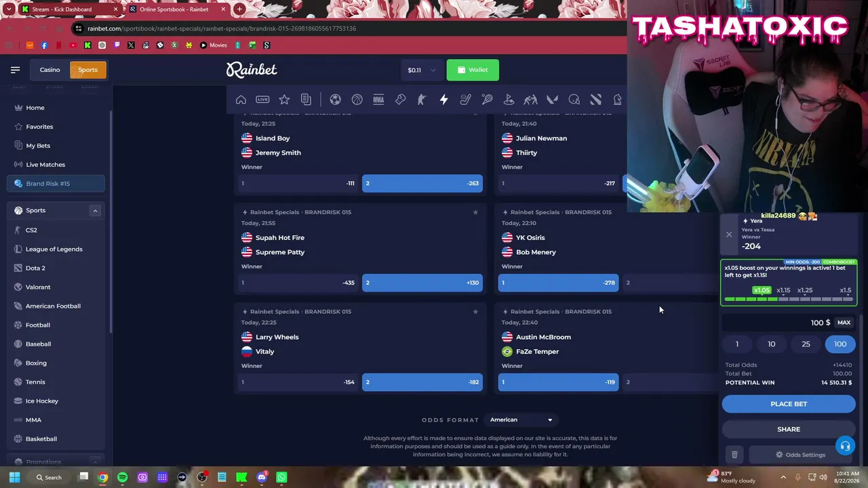Select the golf flag sport icon
Image resolution: width=868 pixels, height=488 pixels.
tap(509, 100)
